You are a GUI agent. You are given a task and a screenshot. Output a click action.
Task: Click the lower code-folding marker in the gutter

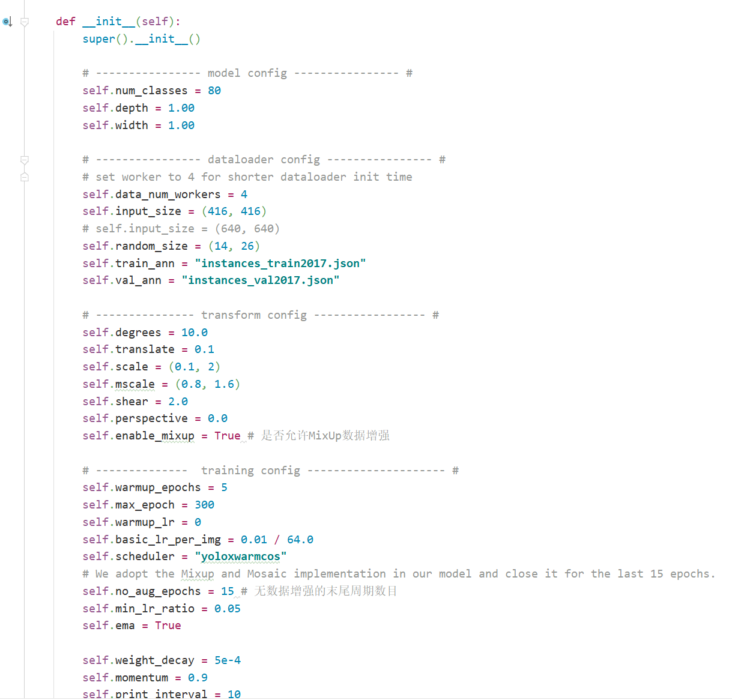pyautogui.click(x=24, y=177)
